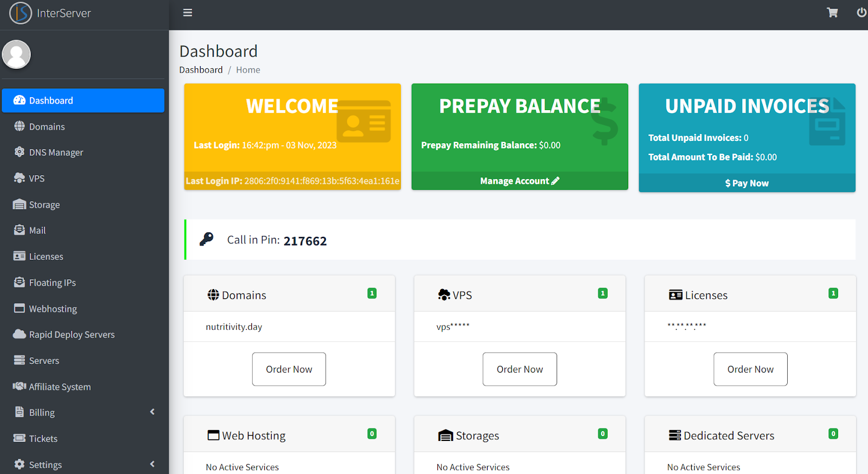Open the shopping cart
The width and height of the screenshot is (868, 474).
[x=832, y=12]
